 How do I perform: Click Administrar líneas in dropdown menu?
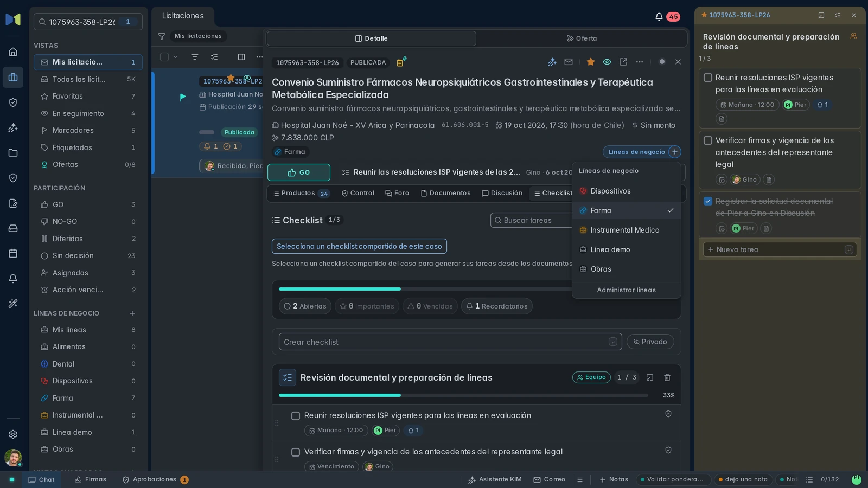627,290
